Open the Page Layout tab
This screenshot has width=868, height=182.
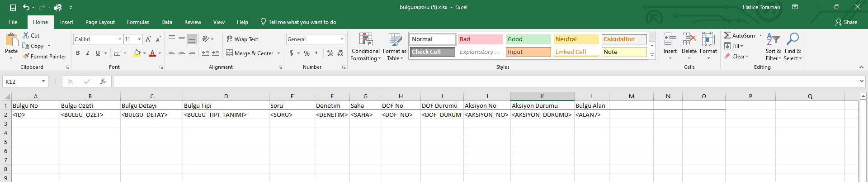tap(100, 22)
